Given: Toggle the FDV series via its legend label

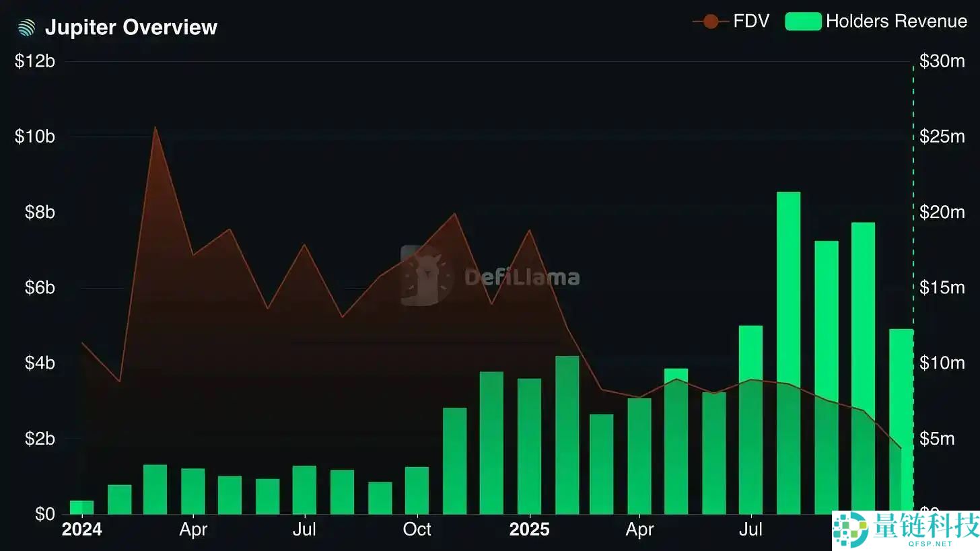Looking at the screenshot, I should point(751,22).
